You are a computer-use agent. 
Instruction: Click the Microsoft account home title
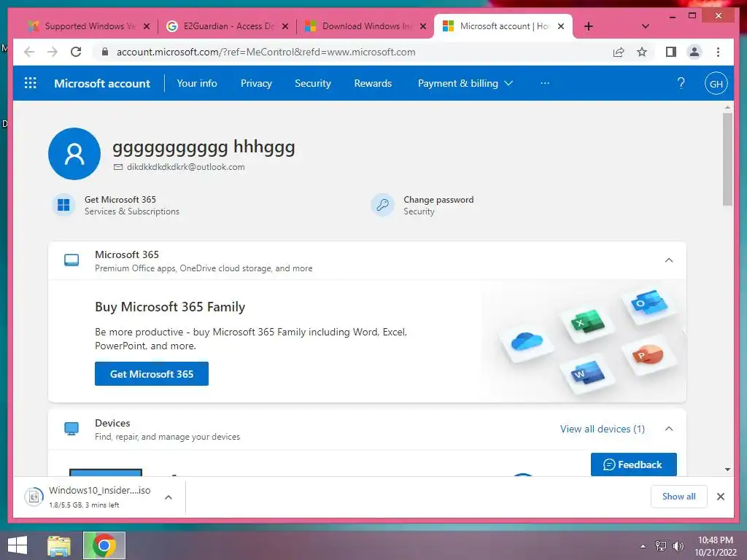click(102, 83)
